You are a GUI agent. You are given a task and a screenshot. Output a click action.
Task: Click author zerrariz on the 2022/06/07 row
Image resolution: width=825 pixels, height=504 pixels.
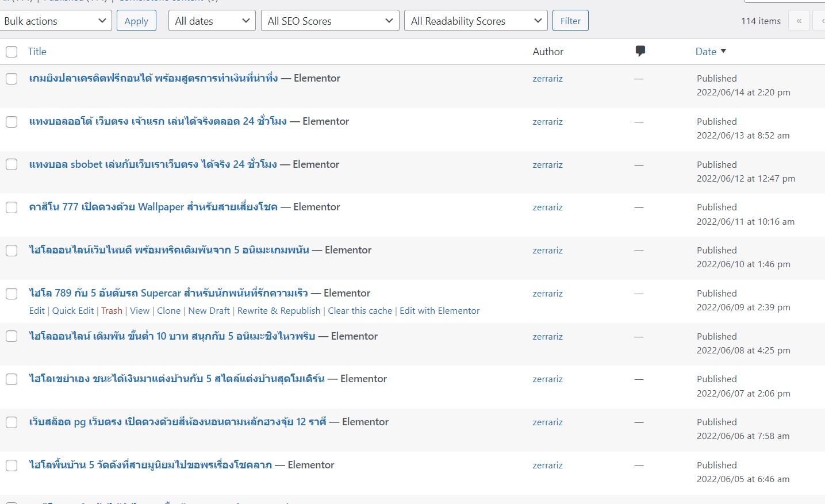click(547, 379)
